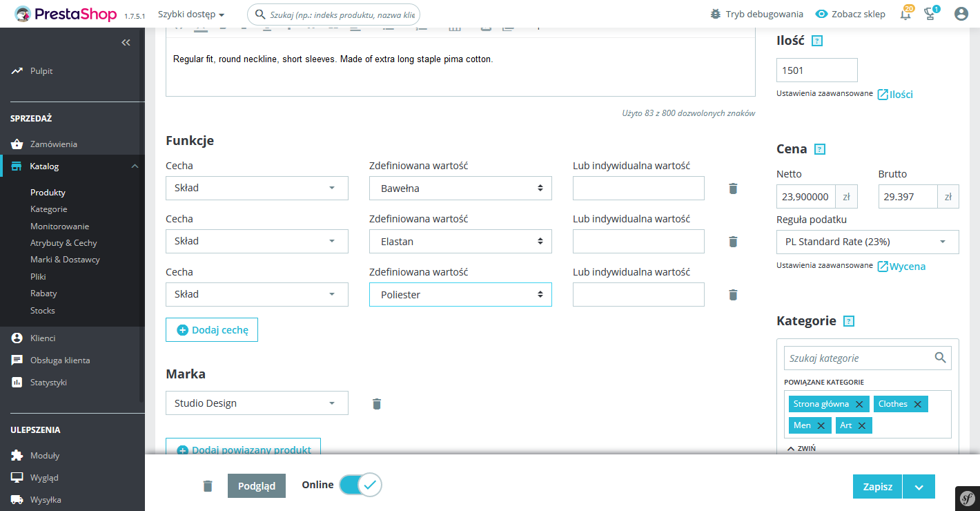
Task: Click the magnifier in Szukaj kategorie field
Action: [941, 358]
